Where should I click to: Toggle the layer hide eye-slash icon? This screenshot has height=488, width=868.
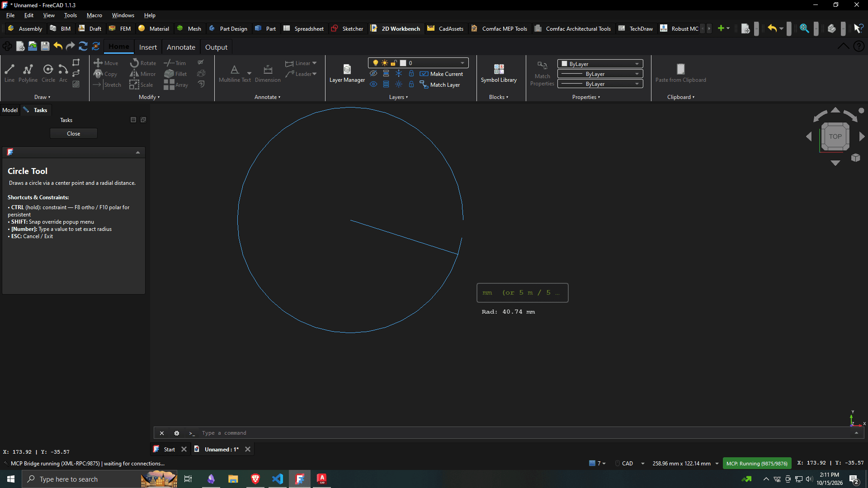[x=373, y=73]
